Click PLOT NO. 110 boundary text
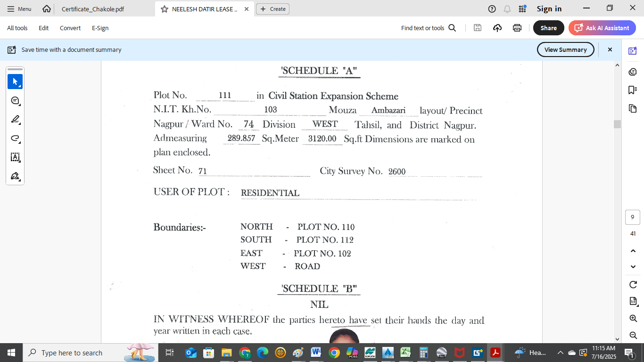Screen dimensions: 644x362 pyautogui.click(x=326, y=227)
